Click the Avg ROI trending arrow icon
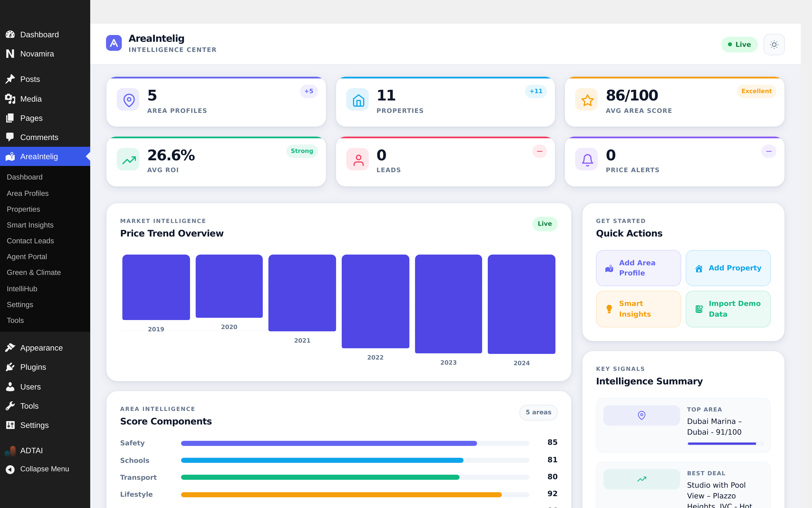The width and height of the screenshot is (812, 508). tap(128, 159)
